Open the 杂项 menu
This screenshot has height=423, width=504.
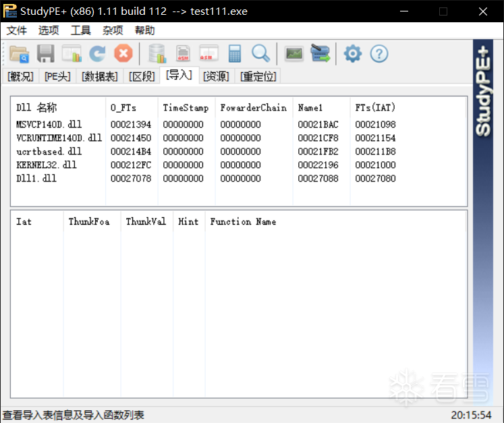click(113, 30)
